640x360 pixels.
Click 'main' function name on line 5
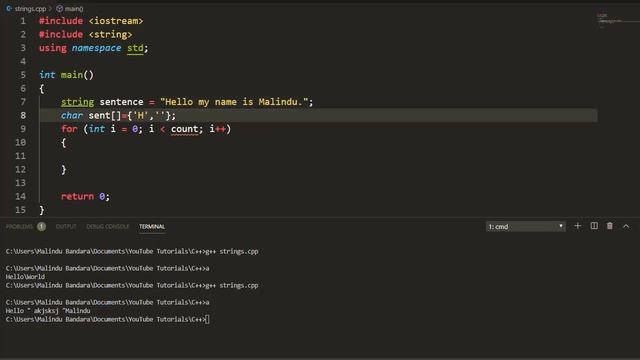(72, 75)
